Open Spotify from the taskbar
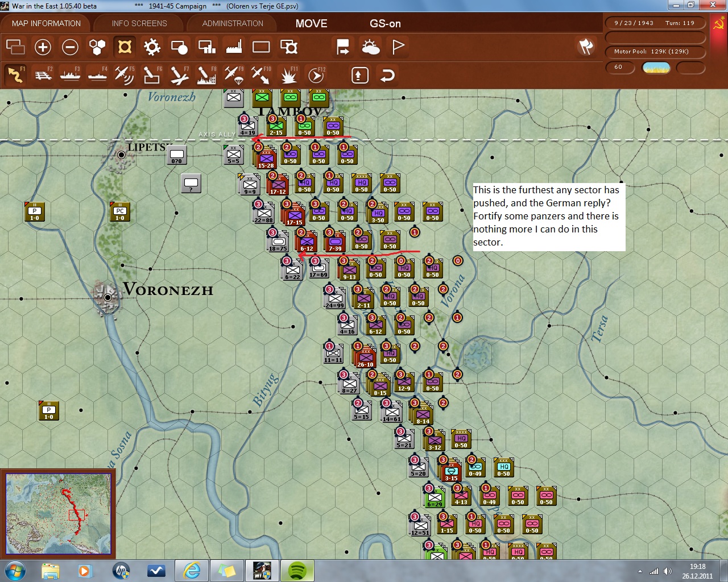 click(x=297, y=571)
